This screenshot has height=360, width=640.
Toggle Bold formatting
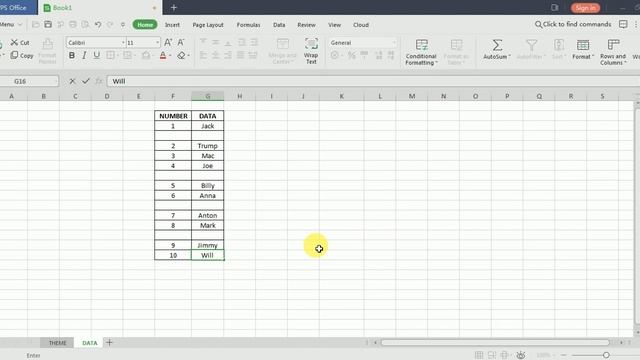[x=72, y=55]
